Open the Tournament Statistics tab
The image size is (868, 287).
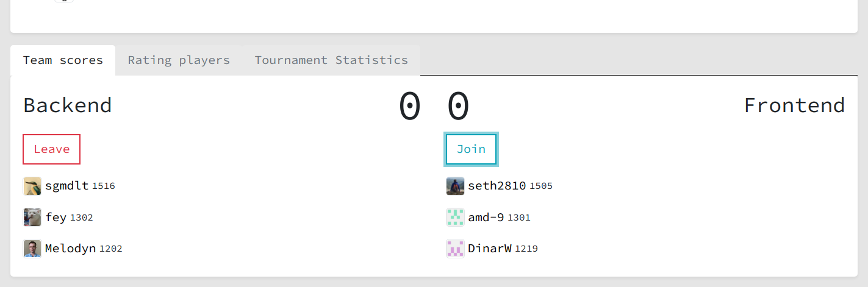[x=331, y=60]
